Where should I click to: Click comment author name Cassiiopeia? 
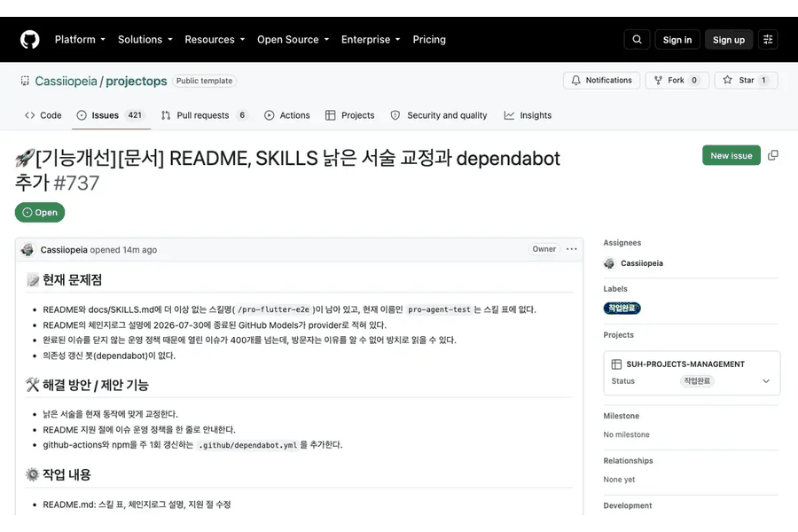point(64,249)
